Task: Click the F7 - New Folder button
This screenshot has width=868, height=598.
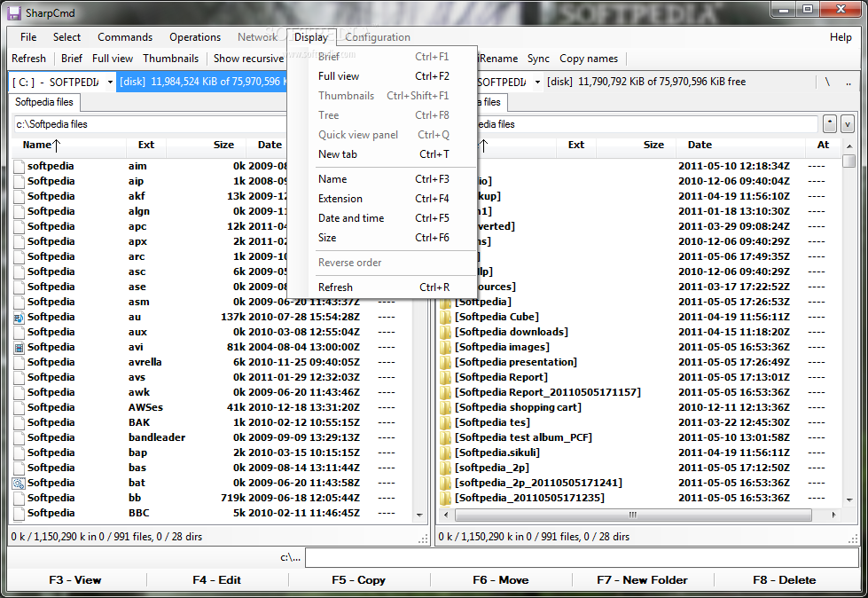Action: (x=642, y=580)
